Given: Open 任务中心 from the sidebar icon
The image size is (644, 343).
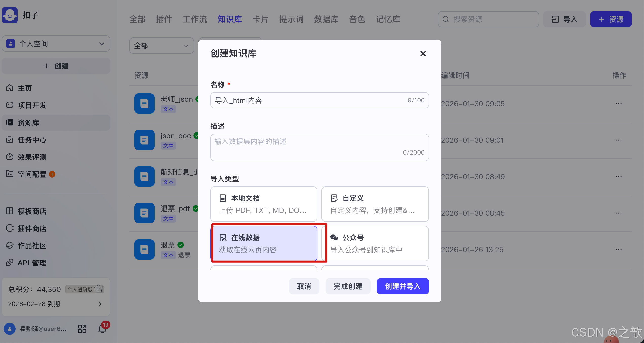Looking at the screenshot, I should click(x=9, y=140).
